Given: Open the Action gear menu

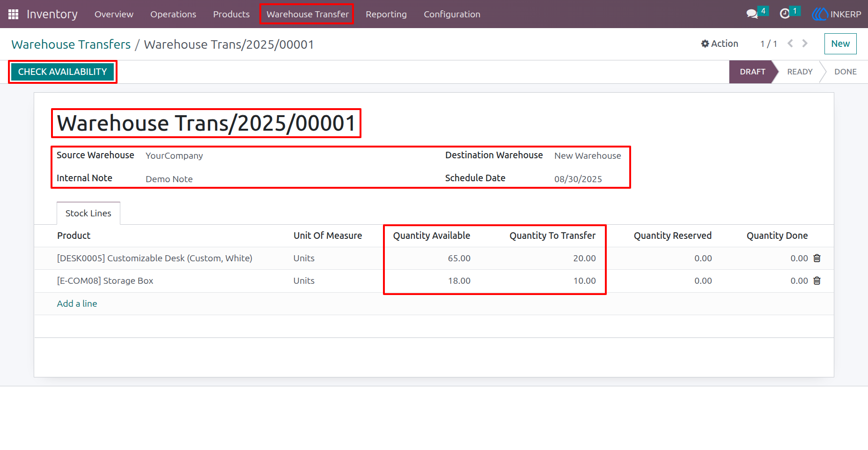Looking at the screenshot, I should point(720,44).
